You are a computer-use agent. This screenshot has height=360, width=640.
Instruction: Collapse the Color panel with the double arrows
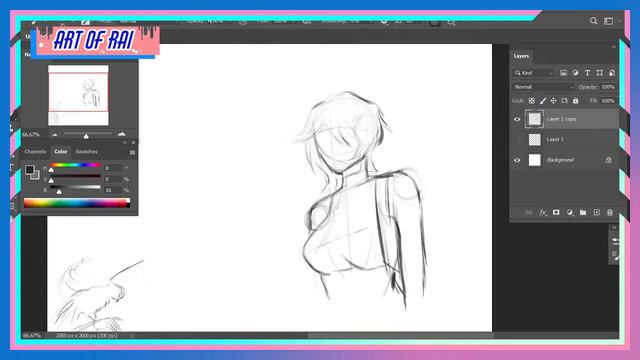coord(124,142)
